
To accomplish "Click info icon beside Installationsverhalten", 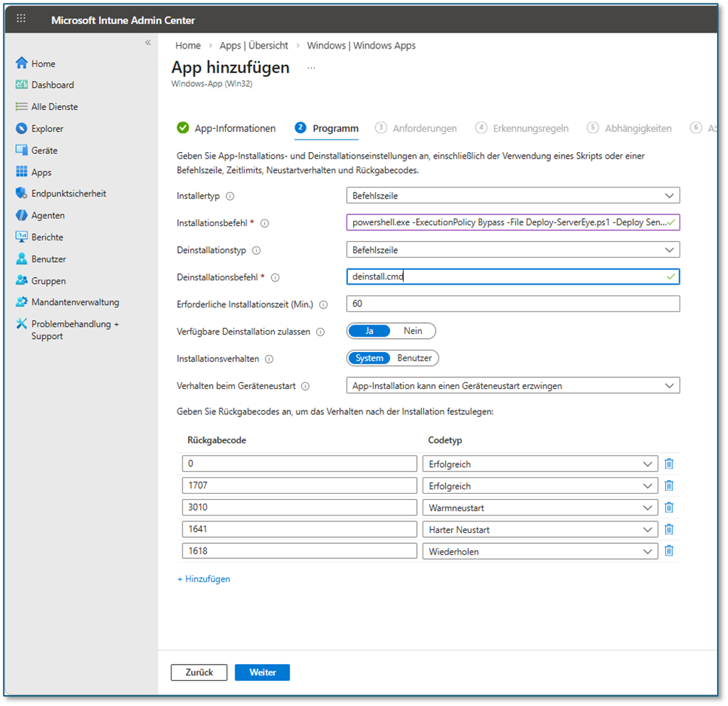I will (x=269, y=359).
